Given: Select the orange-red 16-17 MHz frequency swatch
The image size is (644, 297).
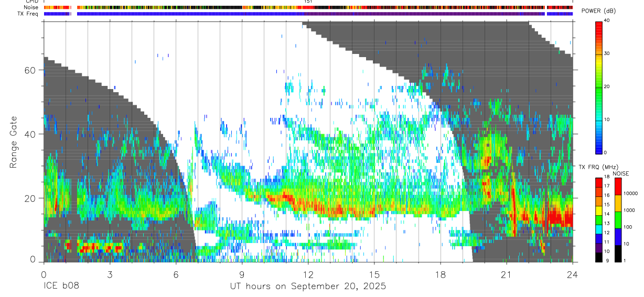Looking at the screenshot, I should coord(598,192).
